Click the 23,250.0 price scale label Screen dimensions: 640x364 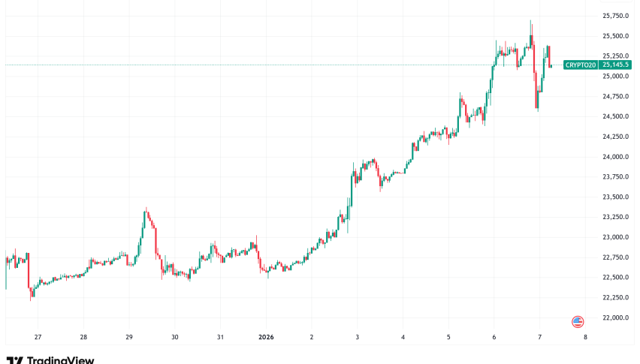(616, 218)
